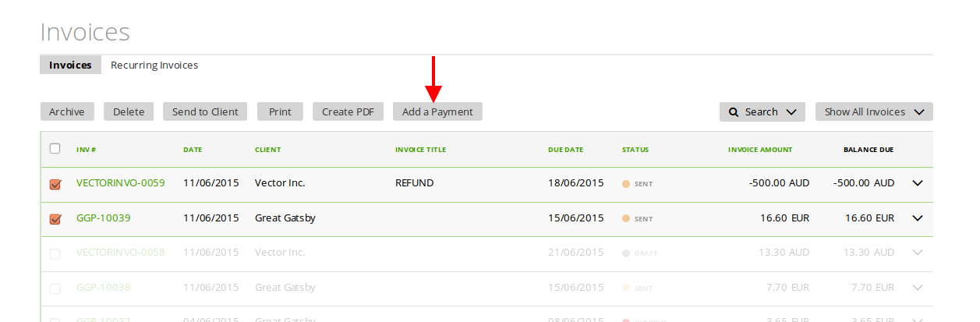980x322 pixels.
Task: Click the 7.70 EUR invoice amount
Action: pos(788,288)
